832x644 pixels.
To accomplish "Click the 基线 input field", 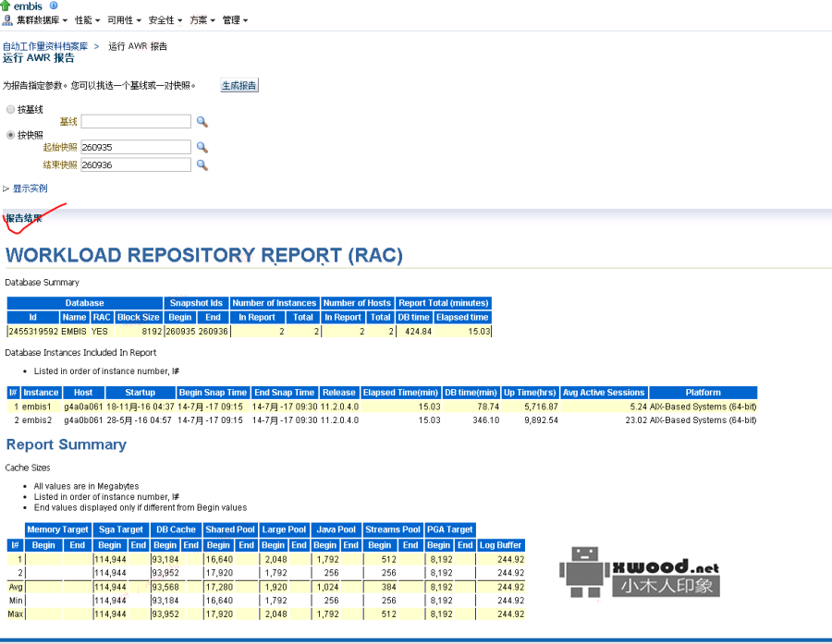I will click(x=136, y=121).
